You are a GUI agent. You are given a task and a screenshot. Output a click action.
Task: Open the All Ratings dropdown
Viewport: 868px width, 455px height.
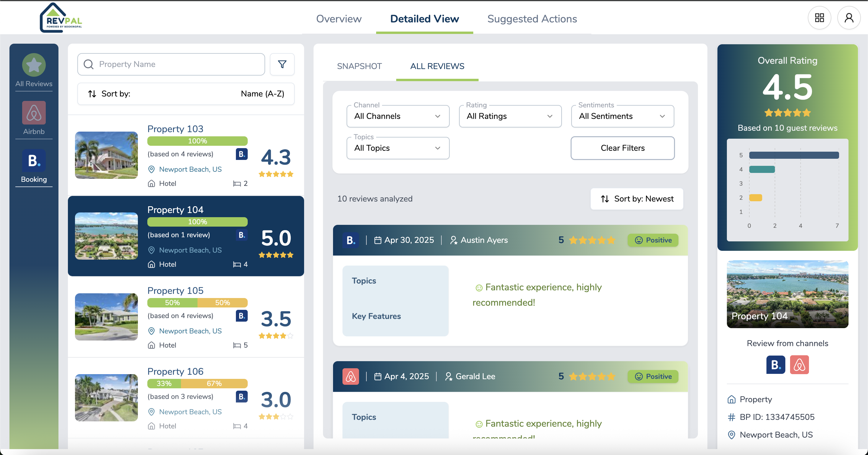[510, 116]
